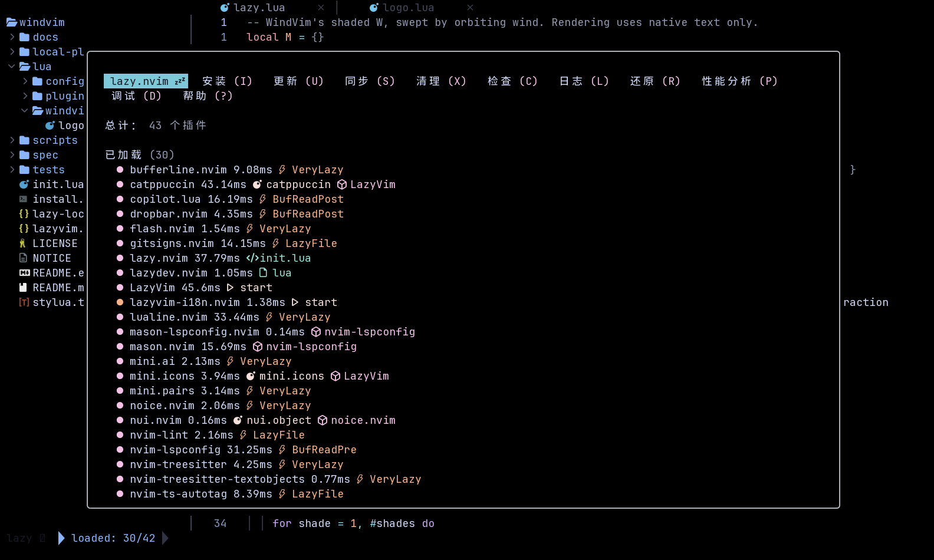Click the loaded: 30/42 status line entry
Image resolution: width=934 pixels, height=560 pixels.
point(113,538)
